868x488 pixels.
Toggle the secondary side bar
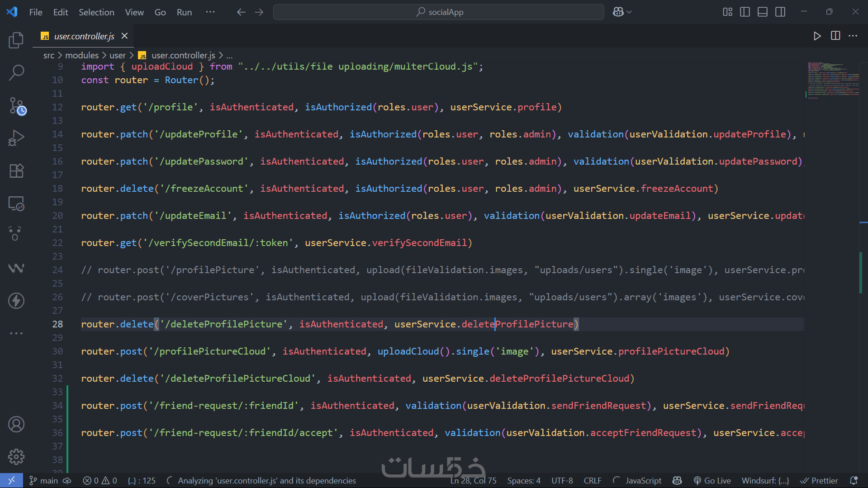(780, 12)
